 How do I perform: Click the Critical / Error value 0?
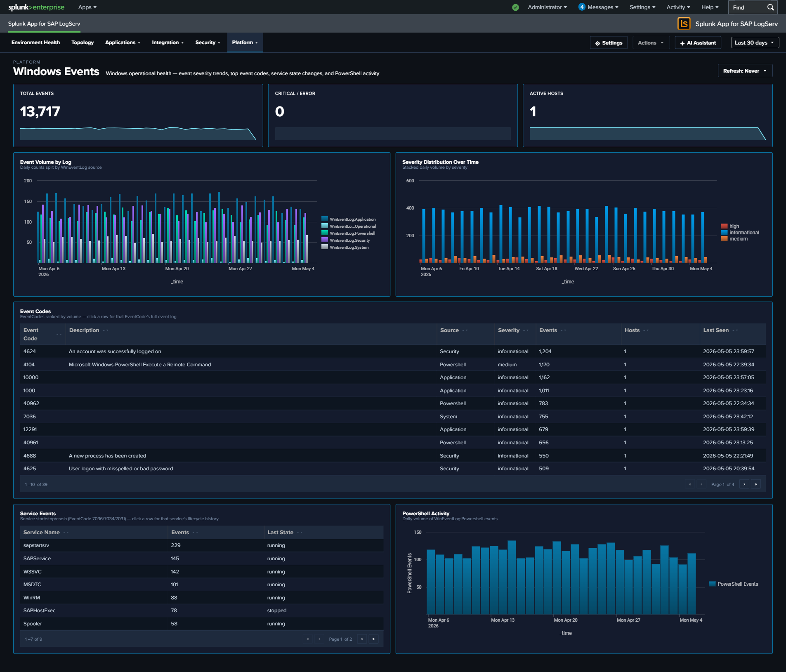coord(280,111)
